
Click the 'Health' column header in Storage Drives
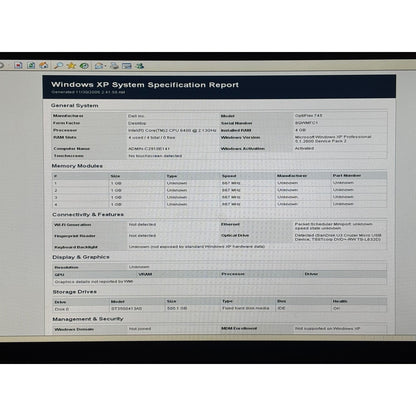point(340,301)
